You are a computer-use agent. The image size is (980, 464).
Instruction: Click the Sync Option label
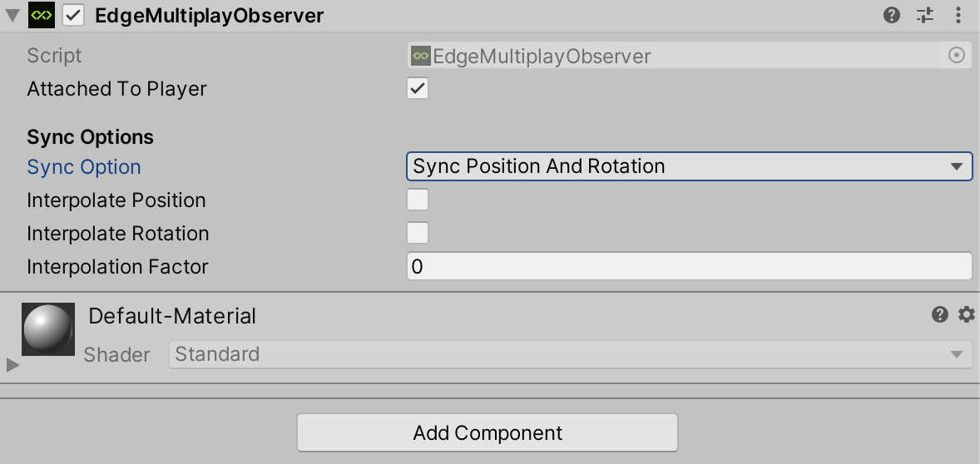[84, 167]
